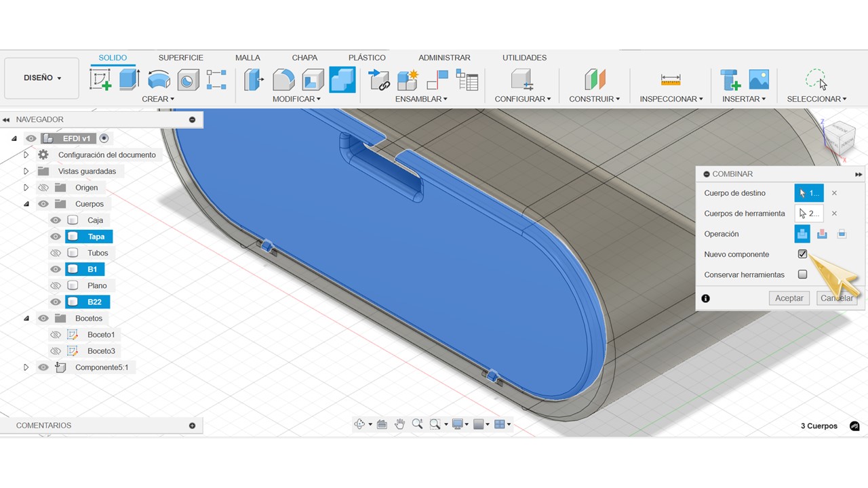Hide the Caja body with eye icon
This screenshot has height=488, width=868.
pyautogui.click(x=56, y=220)
